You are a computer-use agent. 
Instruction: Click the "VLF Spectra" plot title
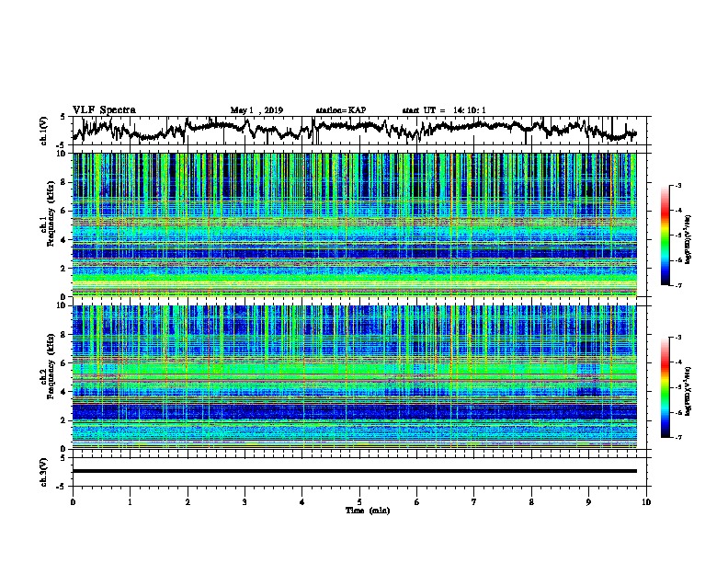(x=104, y=109)
